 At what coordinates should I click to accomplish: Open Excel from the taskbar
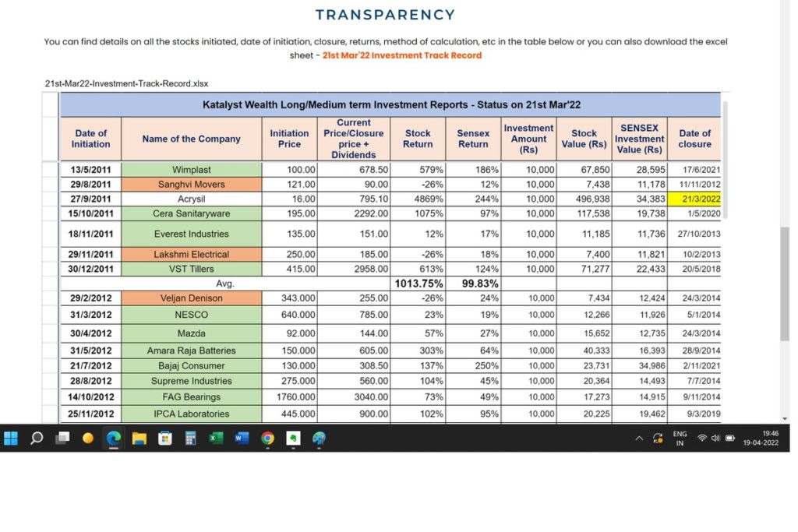pos(217,438)
